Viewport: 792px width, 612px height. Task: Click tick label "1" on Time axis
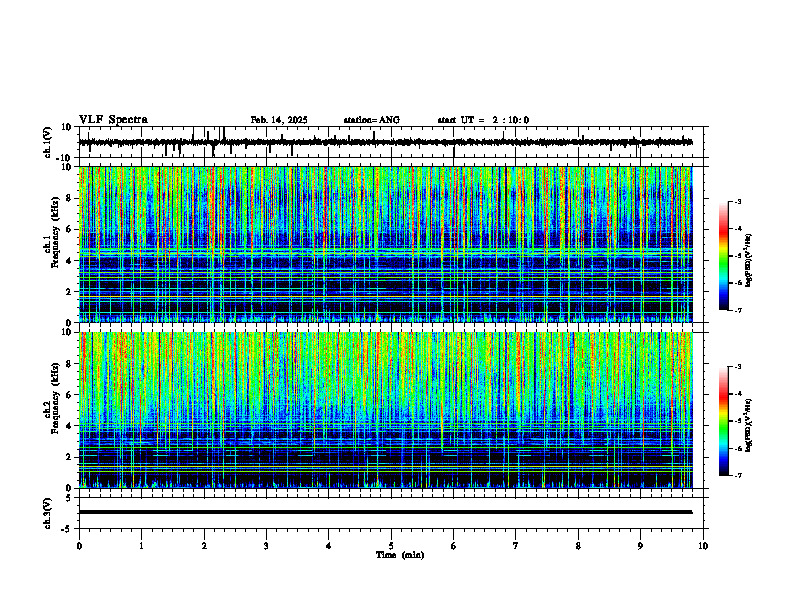[141, 546]
